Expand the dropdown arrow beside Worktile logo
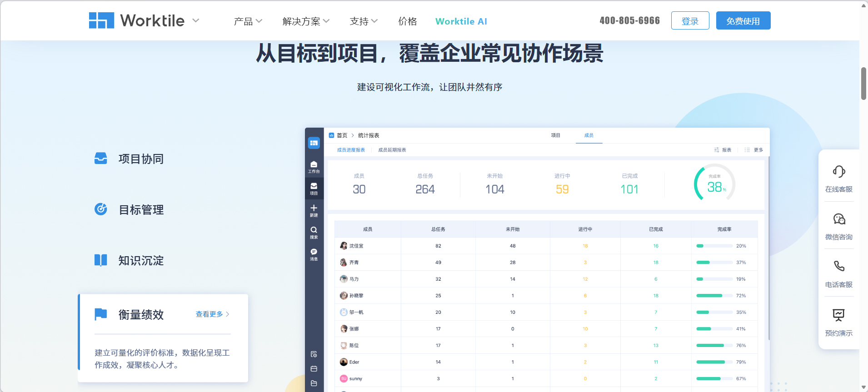Image resolution: width=868 pixels, height=392 pixels. 196,20
